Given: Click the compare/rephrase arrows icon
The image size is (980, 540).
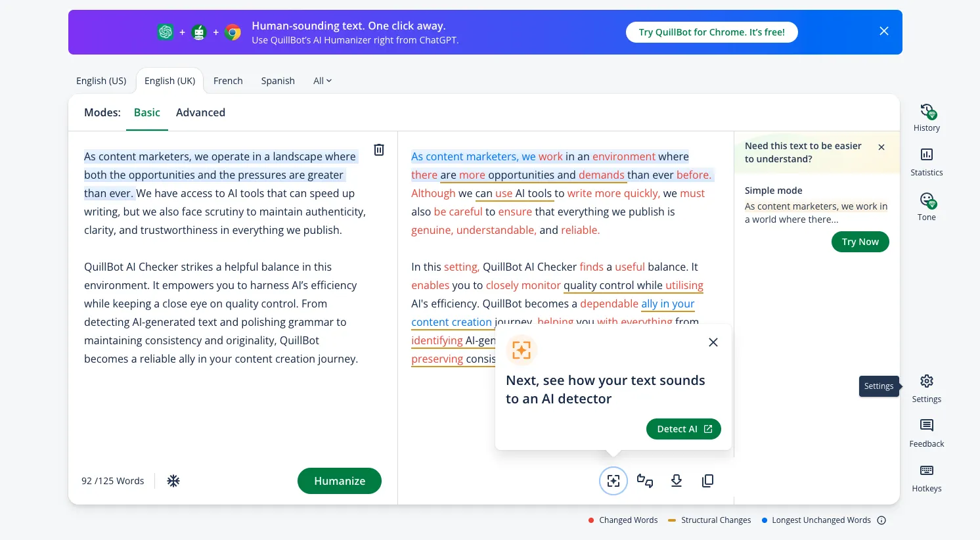Looking at the screenshot, I should pyautogui.click(x=645, y=481).
